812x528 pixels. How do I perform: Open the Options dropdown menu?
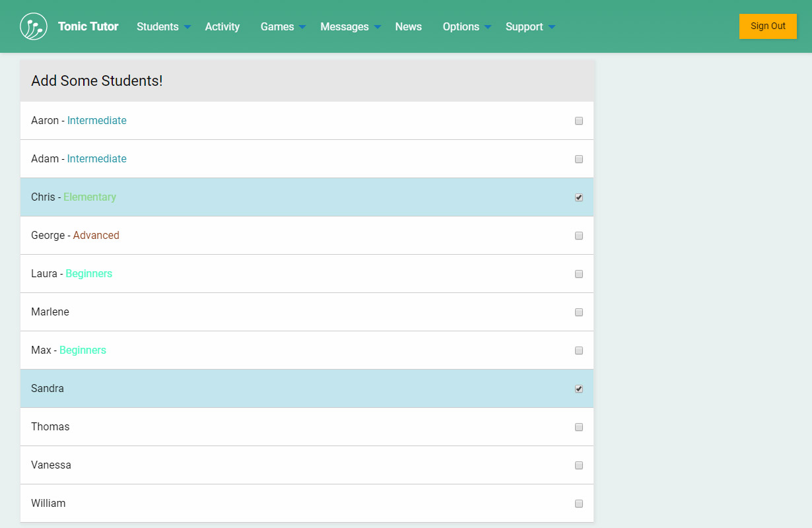tap(467, 26)
